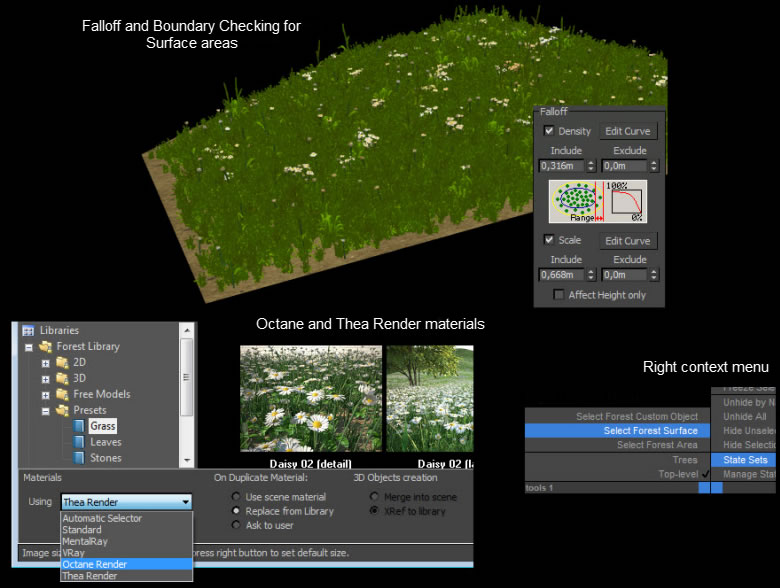Viewport: 780px width, 588px height.
Task: Click the Density Include value field
Action: (562, 166)
